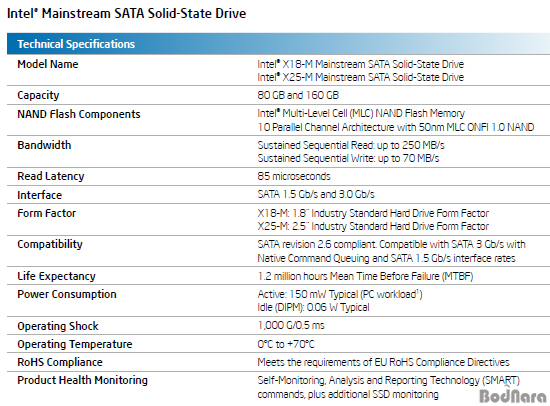Select '1.2 million hours Mean Time Before Failure'
550x406 pixels.
pos(365,277)
